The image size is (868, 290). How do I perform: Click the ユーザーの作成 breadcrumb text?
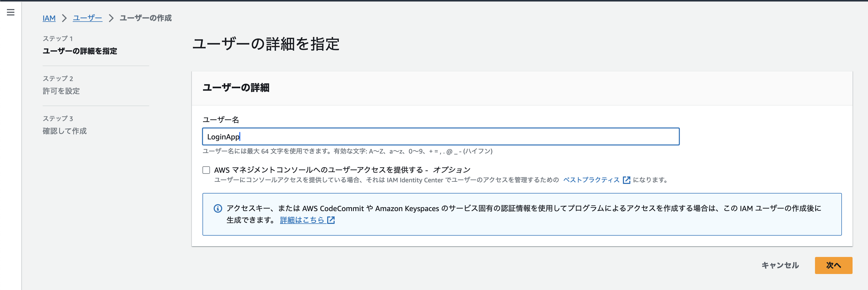tap(145, 18)
